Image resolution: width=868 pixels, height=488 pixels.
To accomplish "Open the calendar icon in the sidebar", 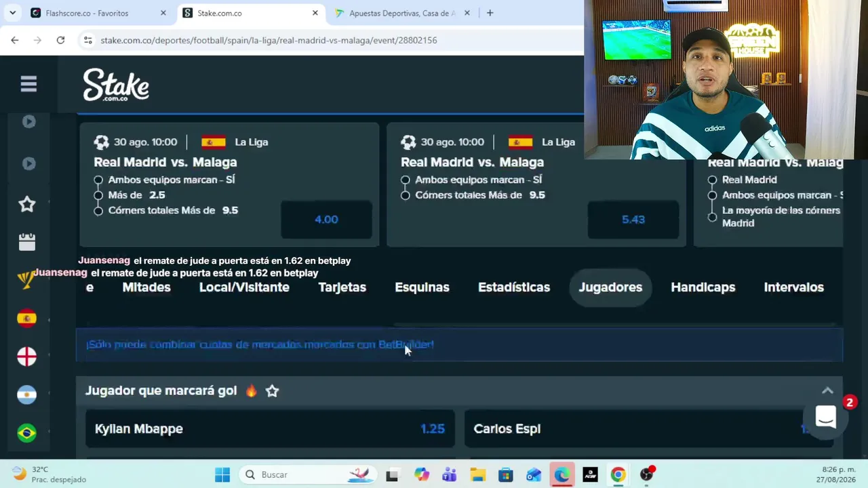I will [x=27, y=242].
